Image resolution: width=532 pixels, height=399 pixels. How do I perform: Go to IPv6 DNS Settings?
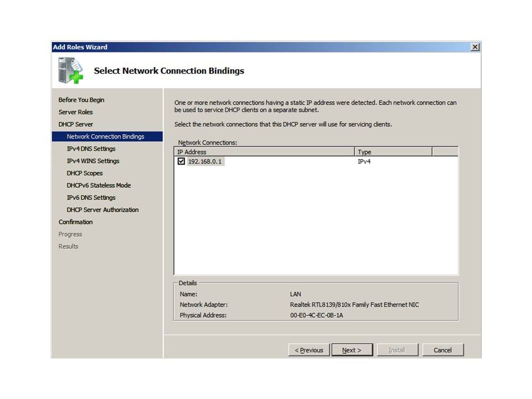[91, 197]
